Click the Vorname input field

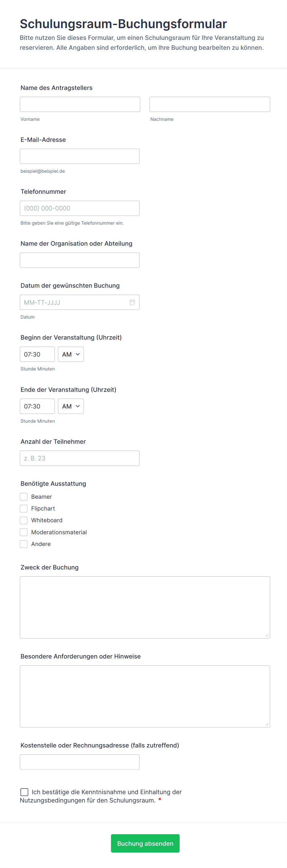coord(80,104)
